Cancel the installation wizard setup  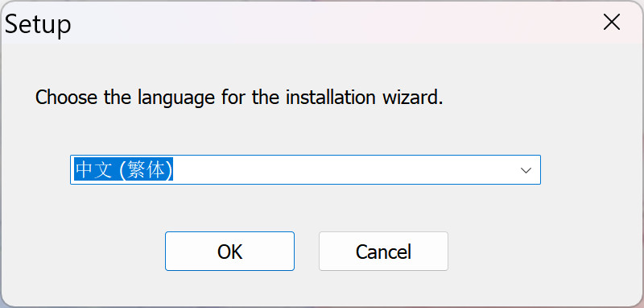tap(383, 252)
